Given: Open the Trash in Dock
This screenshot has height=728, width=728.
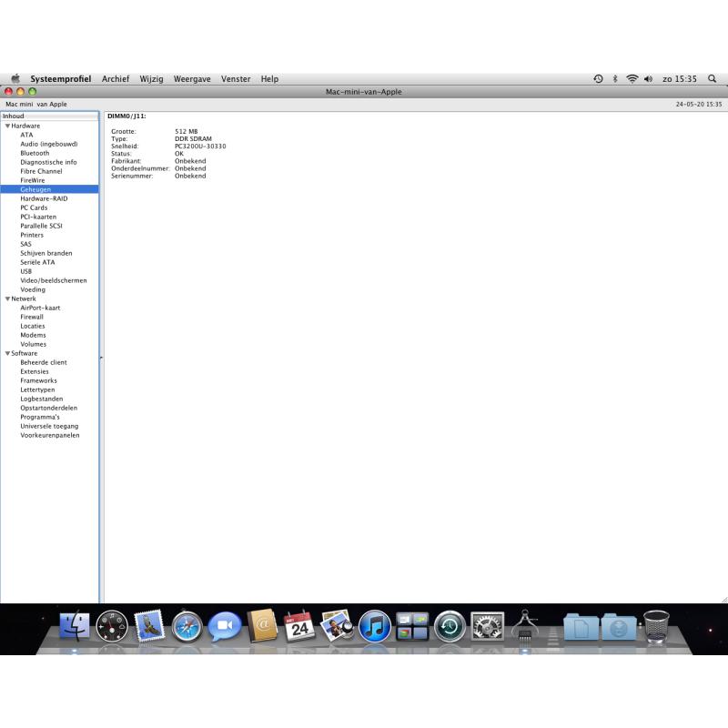Looking at the screenshot, I should pos(656,627).
